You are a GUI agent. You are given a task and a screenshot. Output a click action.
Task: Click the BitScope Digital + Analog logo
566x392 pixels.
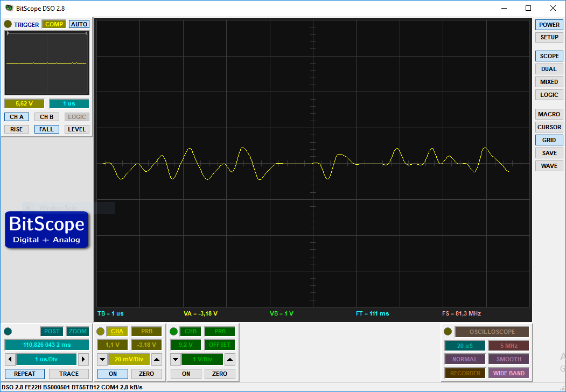pos(46,229)
